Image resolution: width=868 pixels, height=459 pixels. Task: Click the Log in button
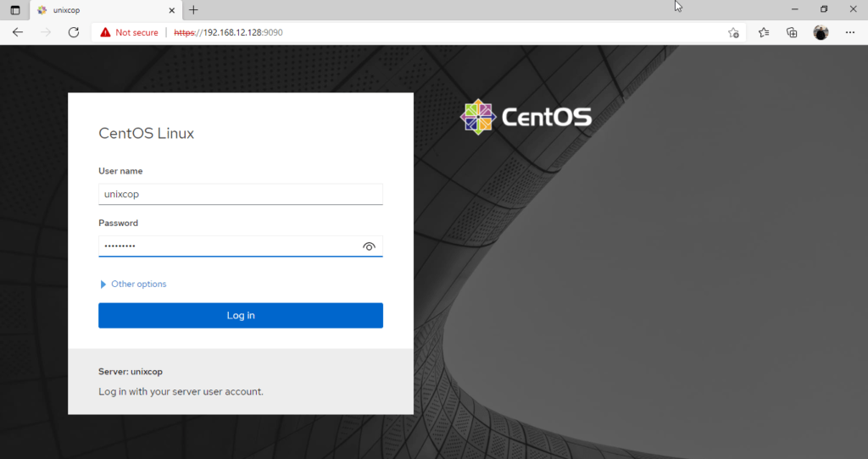[x=241, y=315]
